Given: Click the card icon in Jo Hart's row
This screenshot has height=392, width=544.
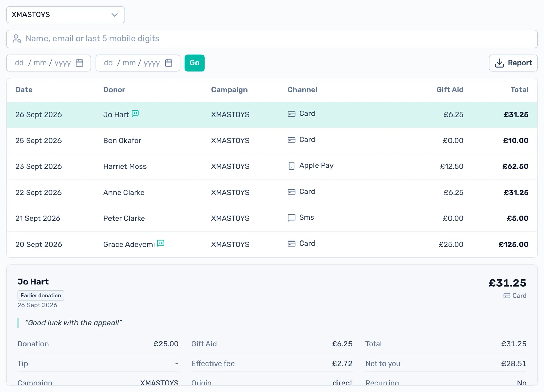Looking at the screenshot, I should pos(291,114).
